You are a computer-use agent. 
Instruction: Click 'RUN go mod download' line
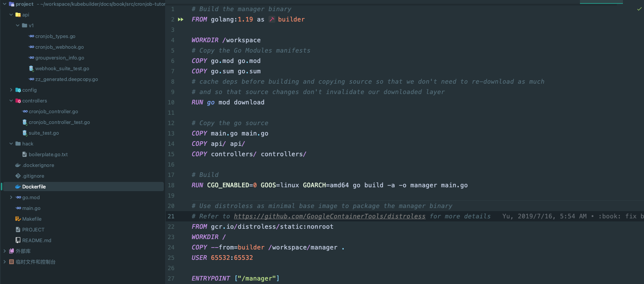[x=228, y=102]
